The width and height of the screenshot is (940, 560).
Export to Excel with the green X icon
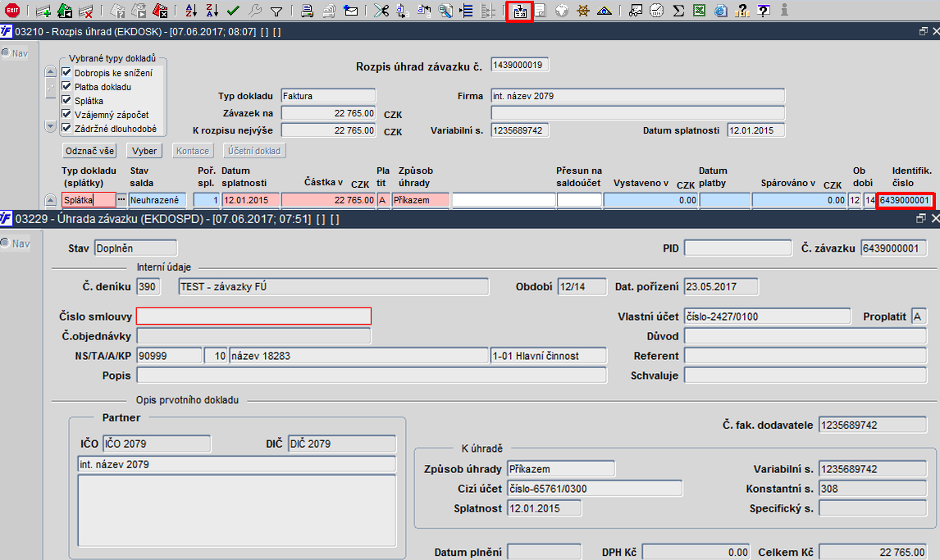point(699,10)
